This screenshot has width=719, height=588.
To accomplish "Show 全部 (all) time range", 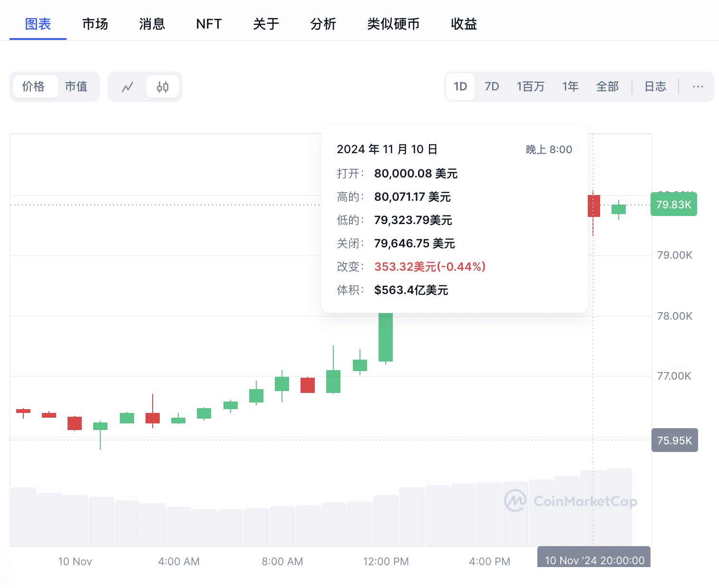I will [607, 87].
